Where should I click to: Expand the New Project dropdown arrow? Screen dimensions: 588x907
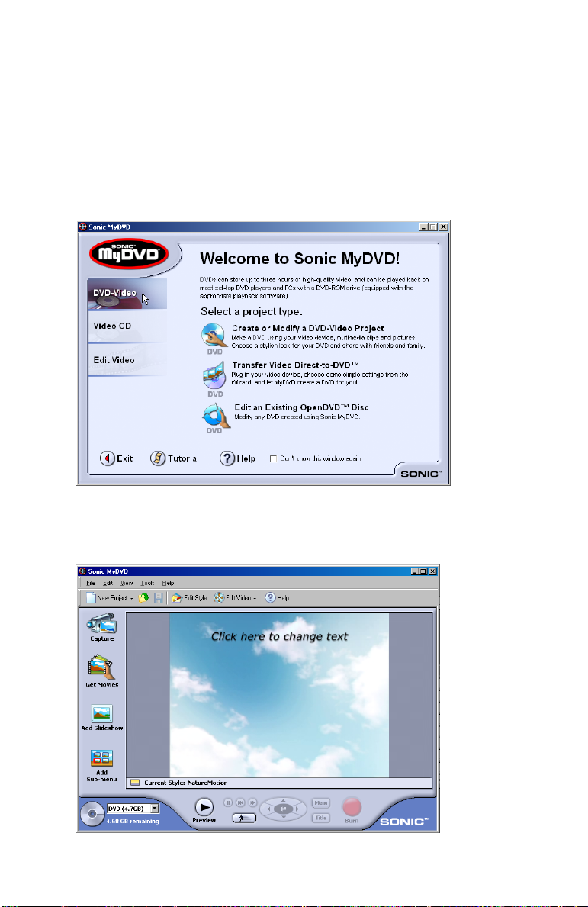point(132,598)
